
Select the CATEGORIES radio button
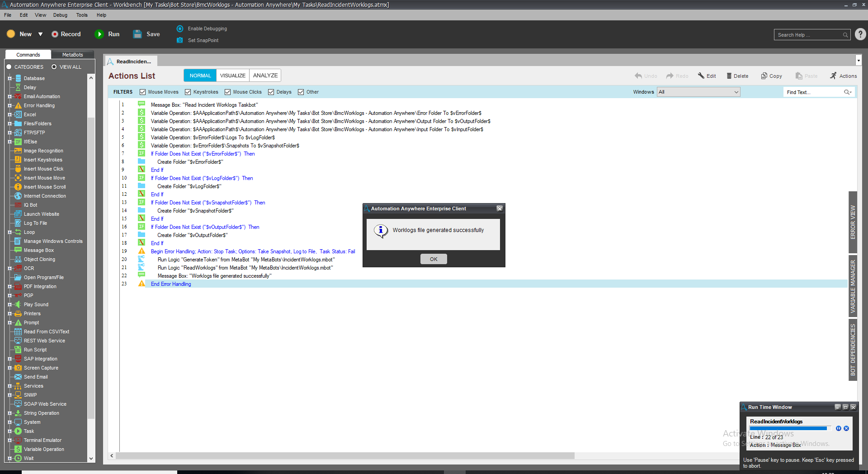pyautogui.click(x=9, y=67)
